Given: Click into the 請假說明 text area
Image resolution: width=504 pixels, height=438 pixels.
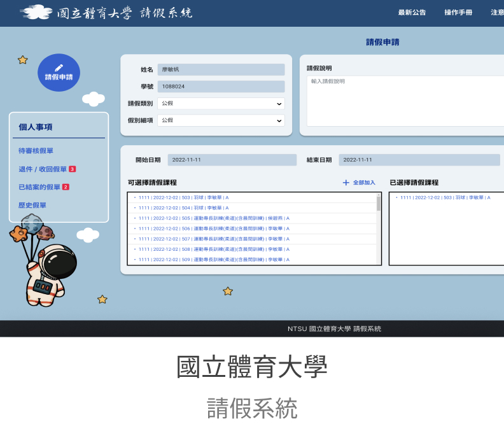Looking at the screenshot, I should coord(405,101).
